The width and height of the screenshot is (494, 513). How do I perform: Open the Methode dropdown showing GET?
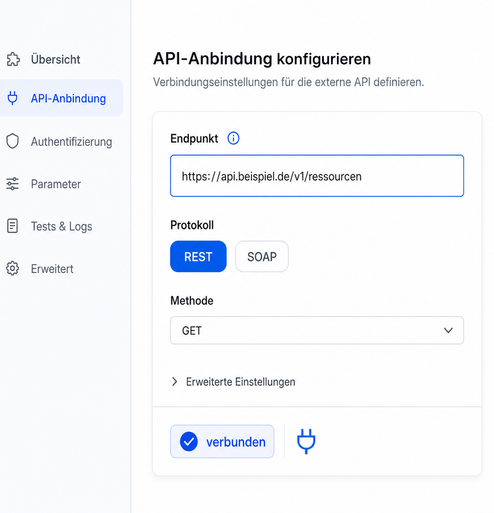317,330
